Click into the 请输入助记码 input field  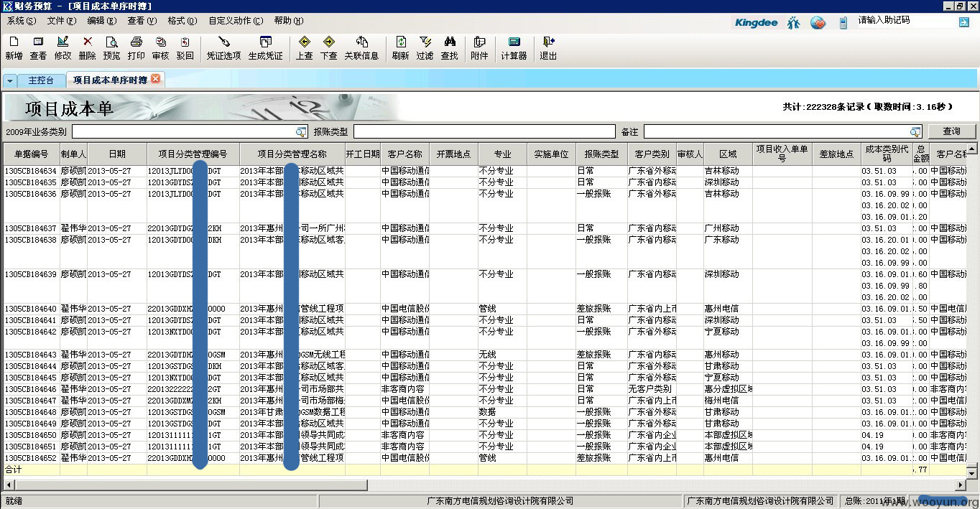point(905,22)
